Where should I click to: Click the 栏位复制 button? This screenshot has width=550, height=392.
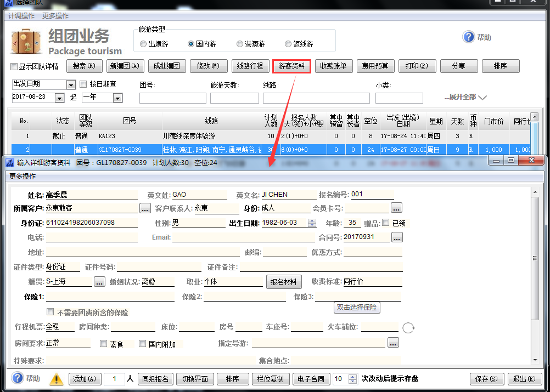[x=271, y=379]
